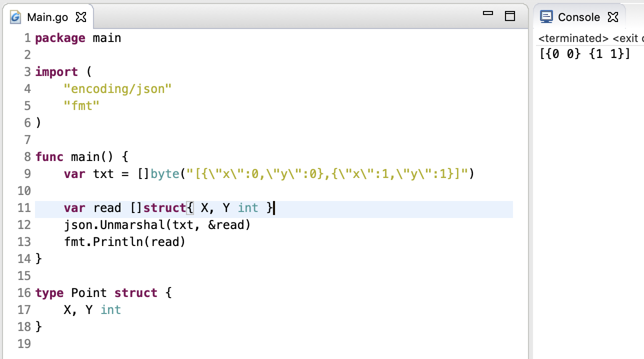Screen dimensions: 644x359
Task: Place cursor in "encoding/json" import string
Action: [x=117, y=89]
